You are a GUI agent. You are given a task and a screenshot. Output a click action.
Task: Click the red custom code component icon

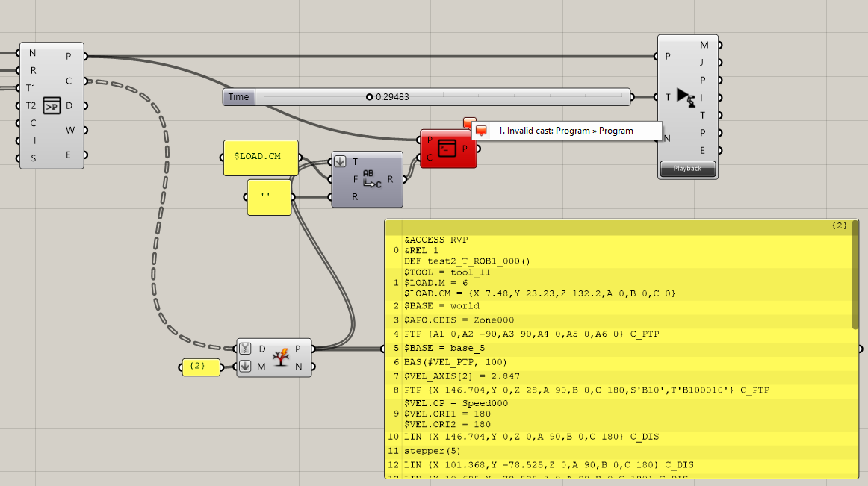click(x=447, y=148)
